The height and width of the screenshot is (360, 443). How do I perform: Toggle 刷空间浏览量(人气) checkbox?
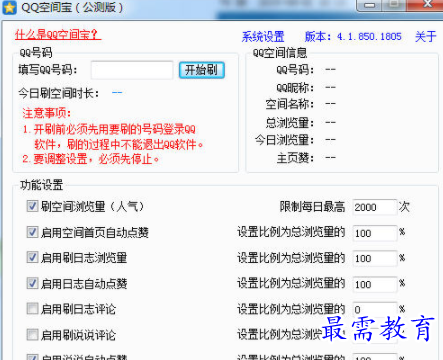pyautogui.click(x=32, y=206)
